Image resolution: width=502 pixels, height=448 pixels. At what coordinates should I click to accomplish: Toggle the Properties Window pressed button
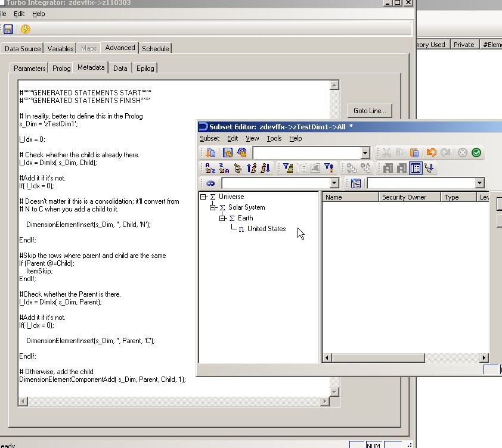pyautogui.click(x=416, y=168)
